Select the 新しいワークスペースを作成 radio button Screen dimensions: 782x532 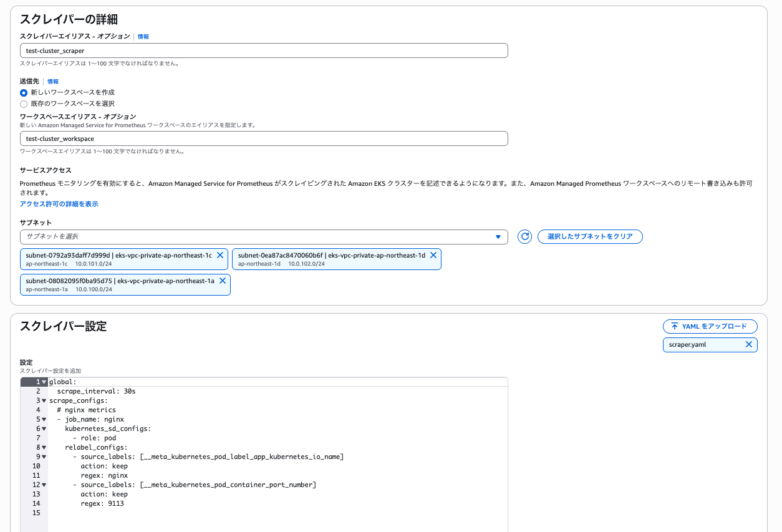pyautogui.click(x=24, y=92)
